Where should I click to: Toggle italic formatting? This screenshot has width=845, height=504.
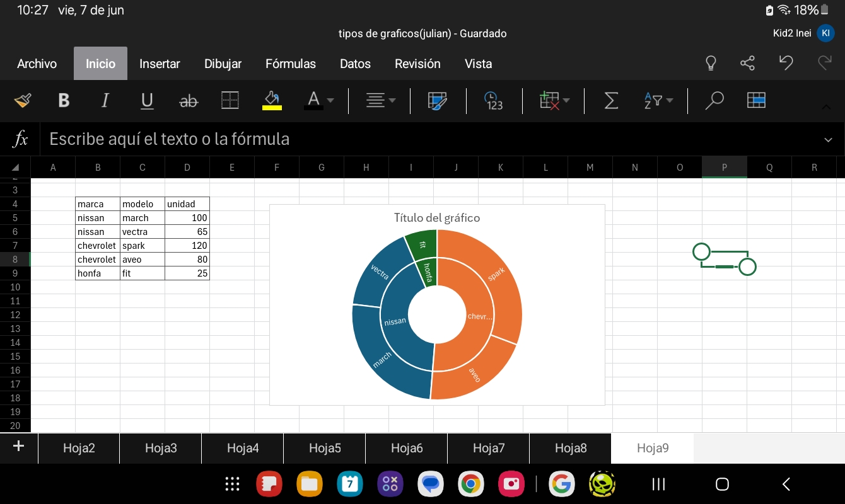[x=105, y=100]
